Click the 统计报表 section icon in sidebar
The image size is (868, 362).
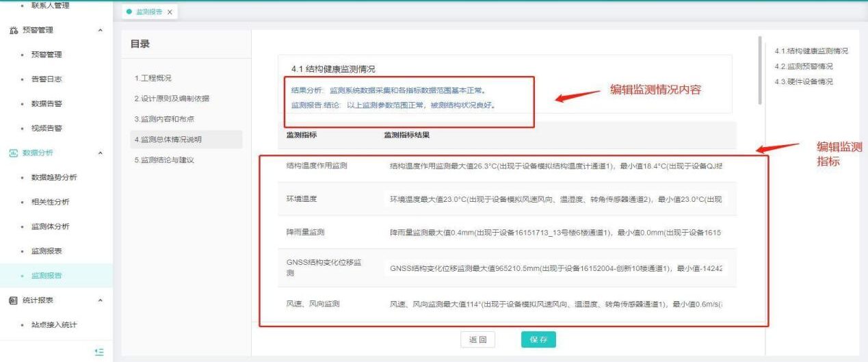tap(13, 300)
